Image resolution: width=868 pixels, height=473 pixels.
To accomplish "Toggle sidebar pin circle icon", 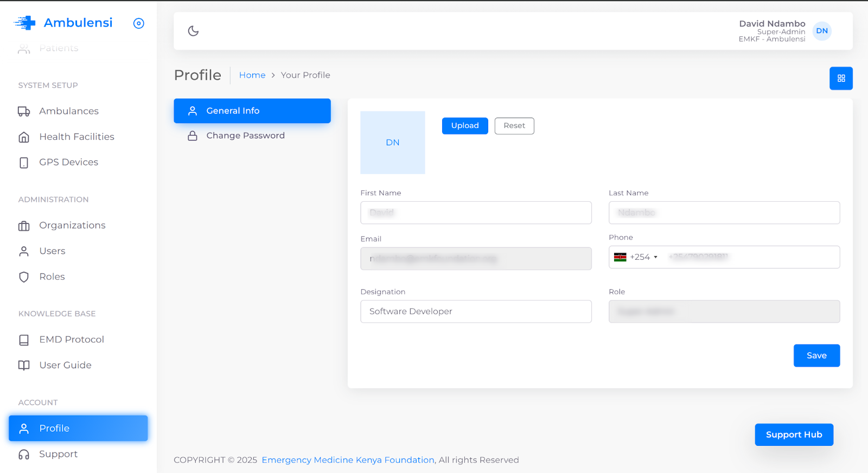I will click(139, 23).
